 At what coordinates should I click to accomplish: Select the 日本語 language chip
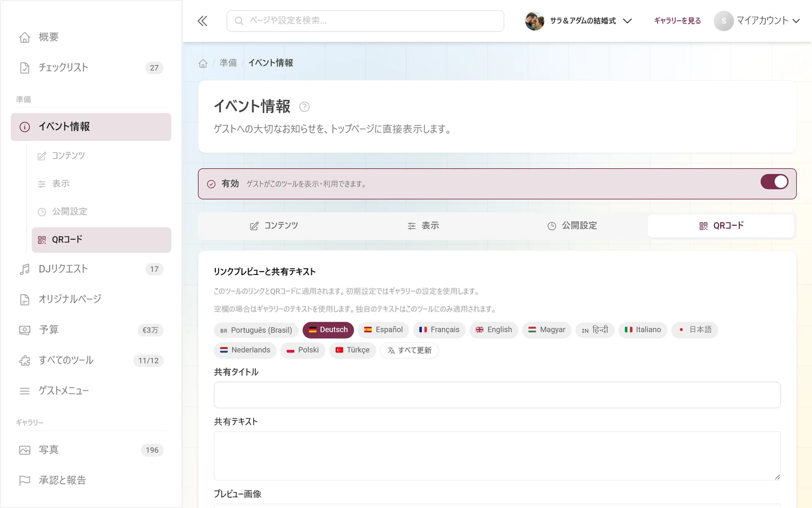pos(695,330)
